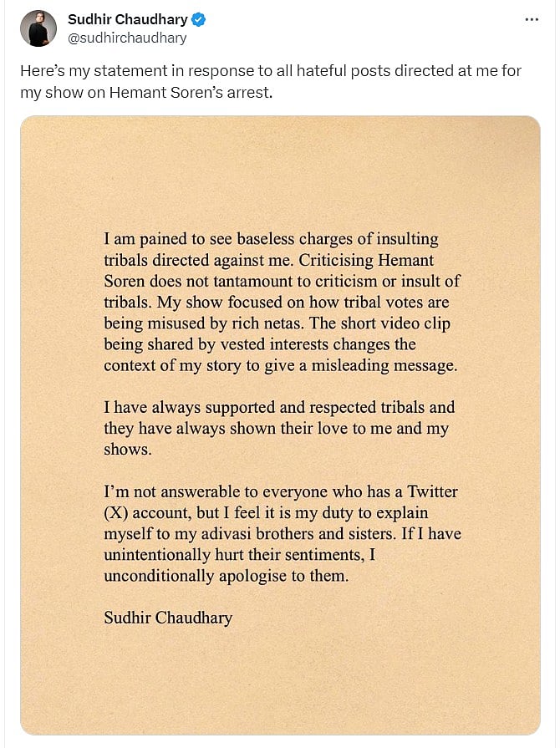
Task: Click the "I'm not answerable" paragraph in image
Action: tap(282, 533)
